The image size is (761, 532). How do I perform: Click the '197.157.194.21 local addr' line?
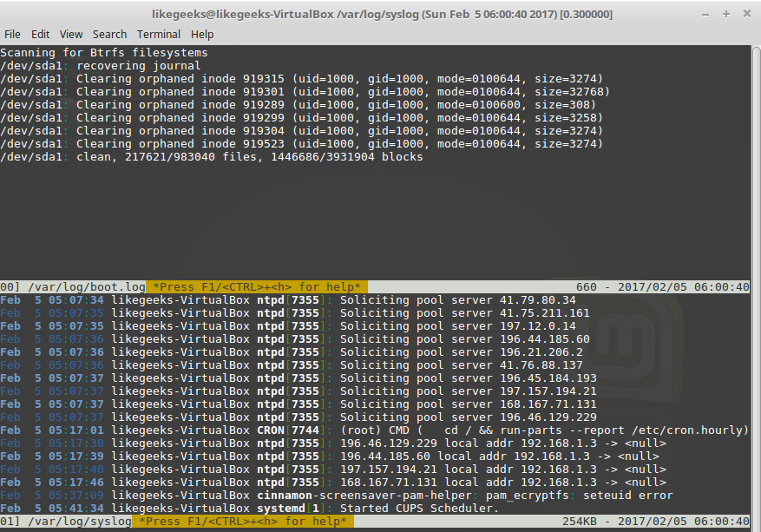coord(333,470)
